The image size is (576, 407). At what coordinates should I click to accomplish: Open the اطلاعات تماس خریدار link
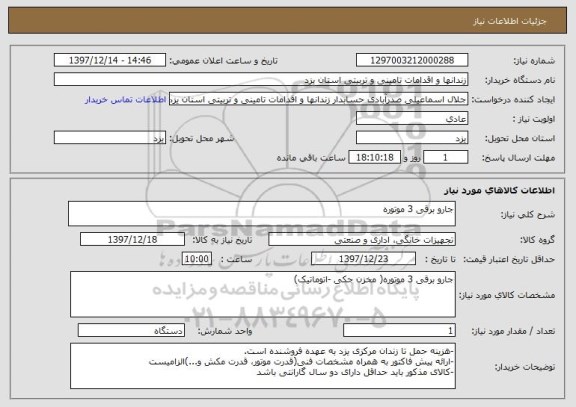tap(126, 100)
